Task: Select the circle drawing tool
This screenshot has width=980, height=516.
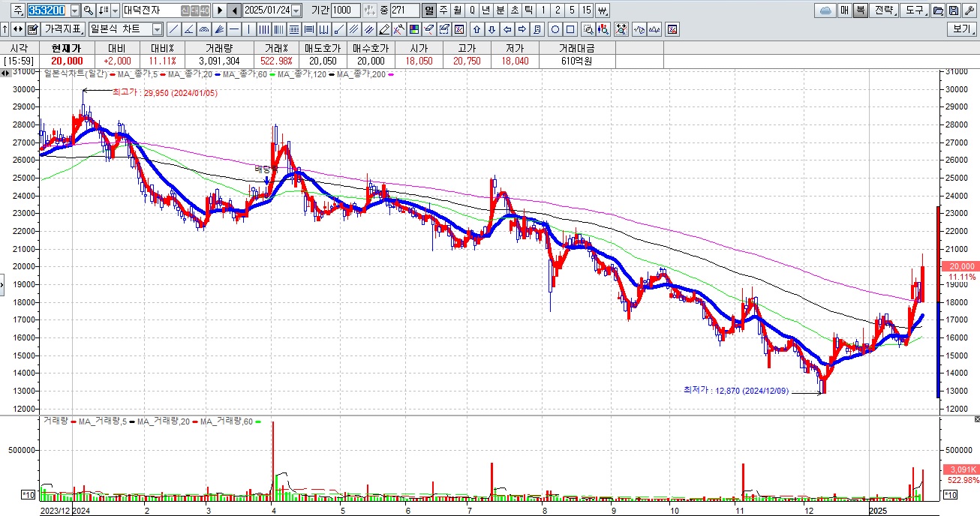Action: coord(555,29)
